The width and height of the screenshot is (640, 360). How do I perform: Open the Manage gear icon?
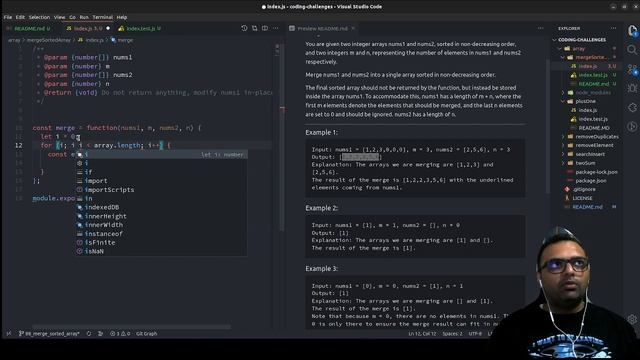coord(632,319)
